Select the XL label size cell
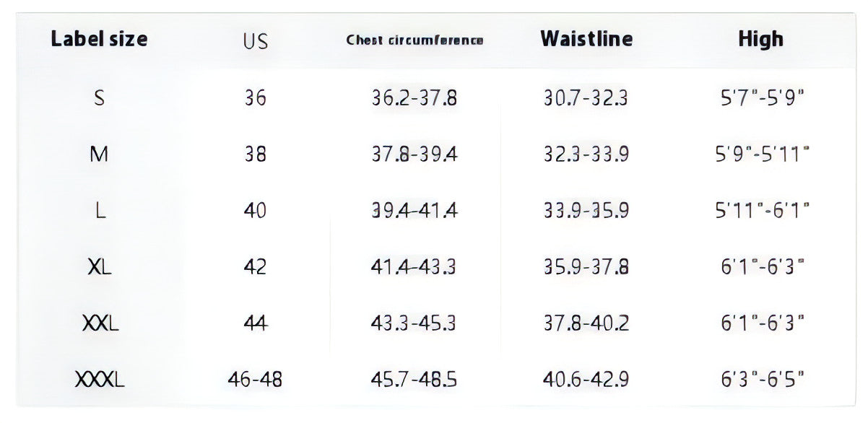 [x=99, y=267]
